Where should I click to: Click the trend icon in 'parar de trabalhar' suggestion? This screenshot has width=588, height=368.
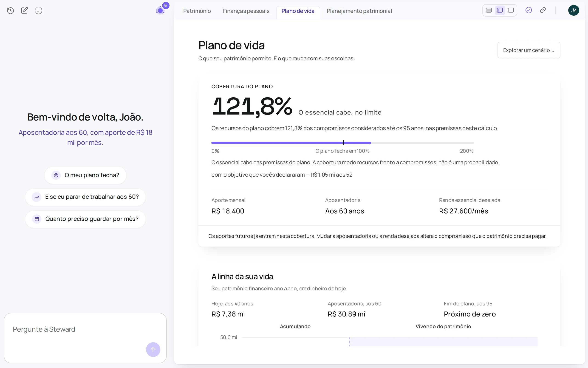[x=37, y=197]
